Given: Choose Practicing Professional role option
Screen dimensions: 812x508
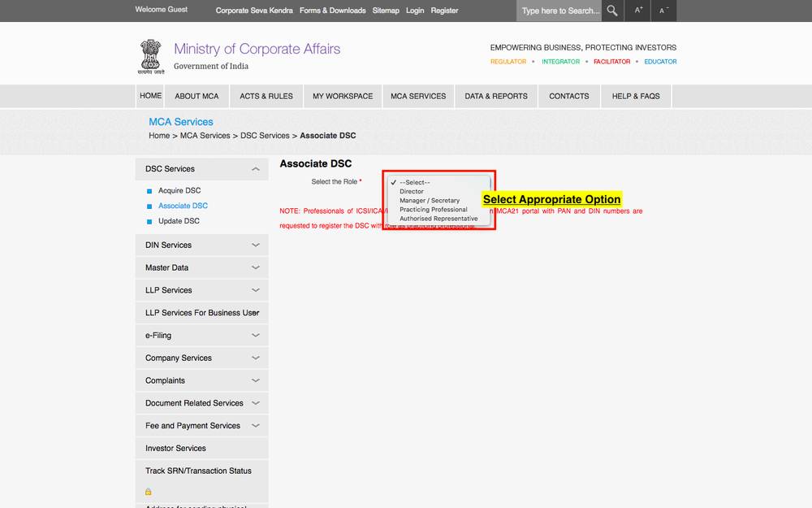Looking at the screenshot, I should (439, 210).
